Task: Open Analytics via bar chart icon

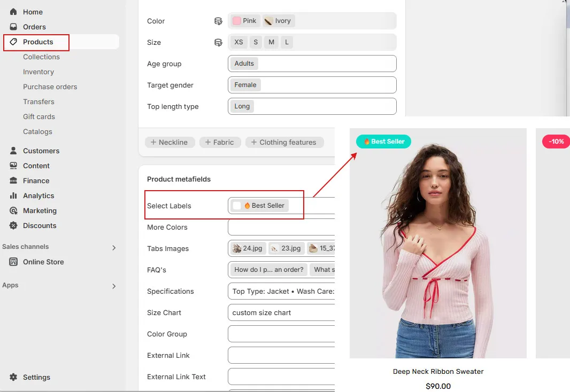Action: click(x=13, y=195)
